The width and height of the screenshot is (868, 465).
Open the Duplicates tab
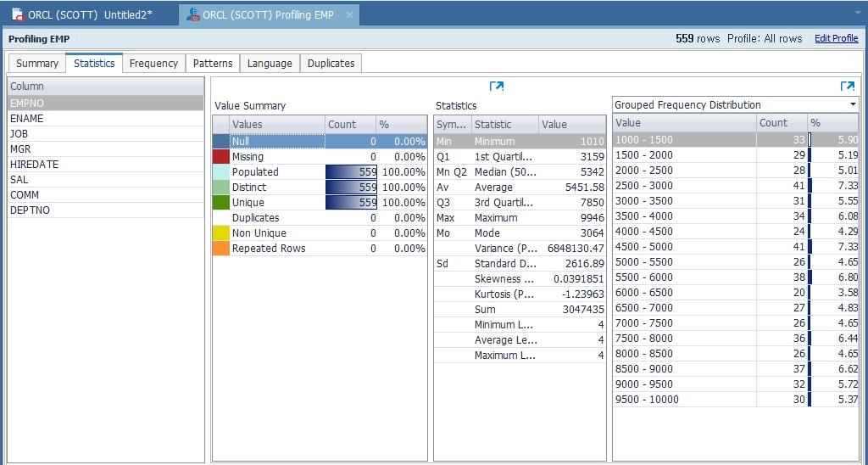(x=331, y=64)
